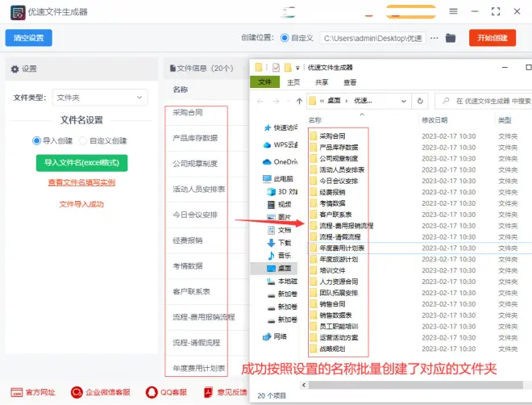Click the 官方网址 text link
The image size is (532, 405).
pyautogui.click(x=40, y=392)
